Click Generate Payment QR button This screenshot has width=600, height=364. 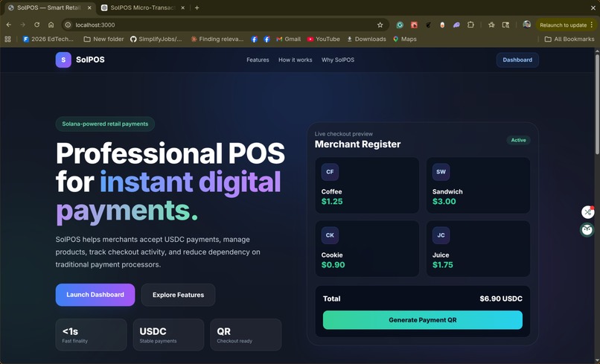tap(422, 320)
